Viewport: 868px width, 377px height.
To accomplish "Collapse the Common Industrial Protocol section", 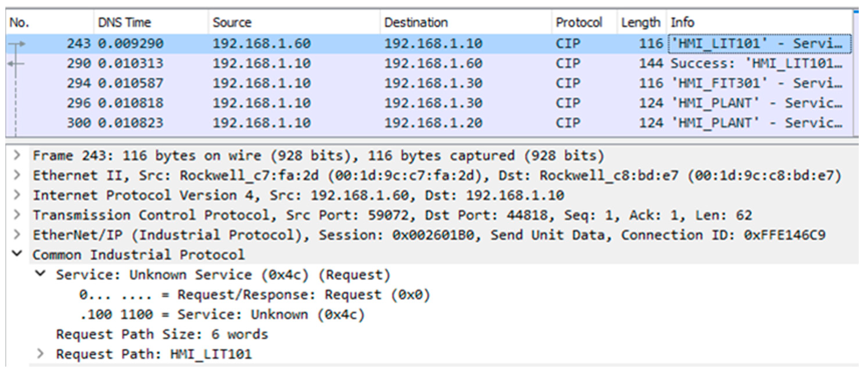I will [17, 254].
